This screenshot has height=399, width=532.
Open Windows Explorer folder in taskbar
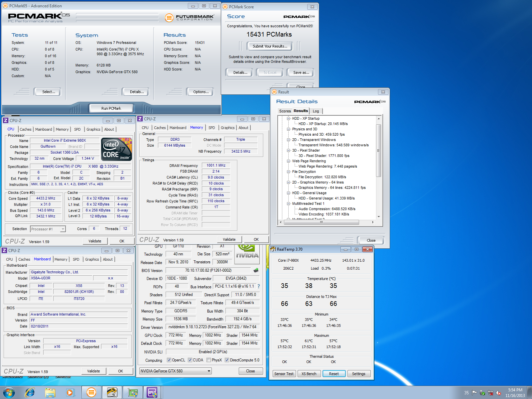(x=50, y=393)
